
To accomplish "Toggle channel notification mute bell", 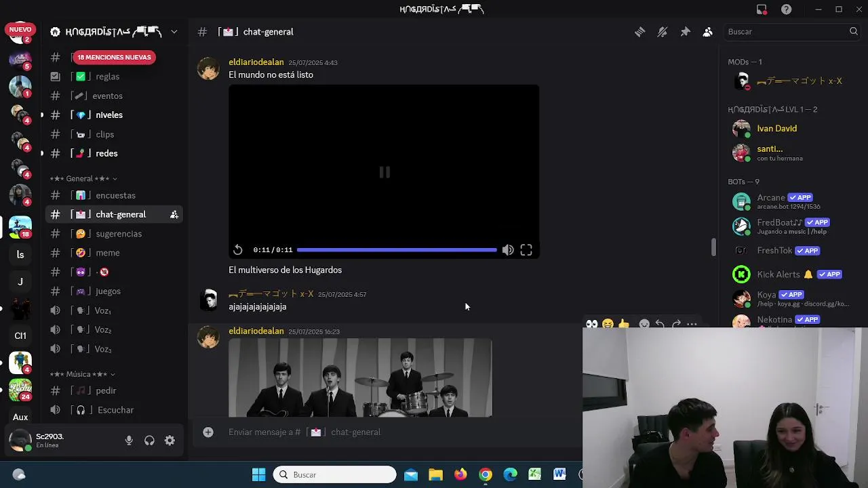I will coord(663,32).
